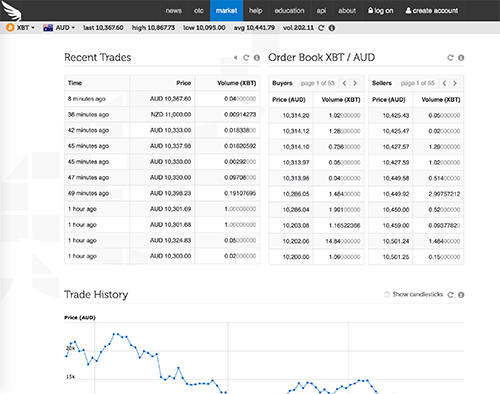Go to previous Buyers page
The image size is (500, 394).
pyautogui.click(x=344, y=83)
